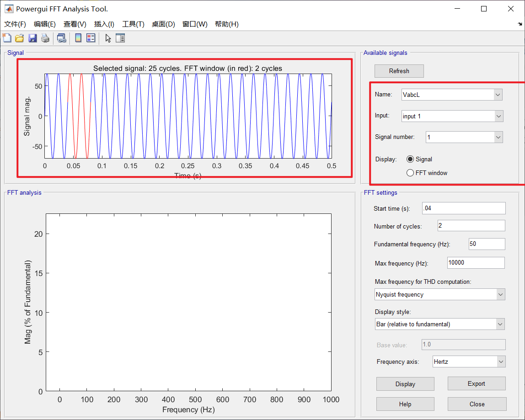
Task: Edit the Start time input field
Action: [463, 208]
